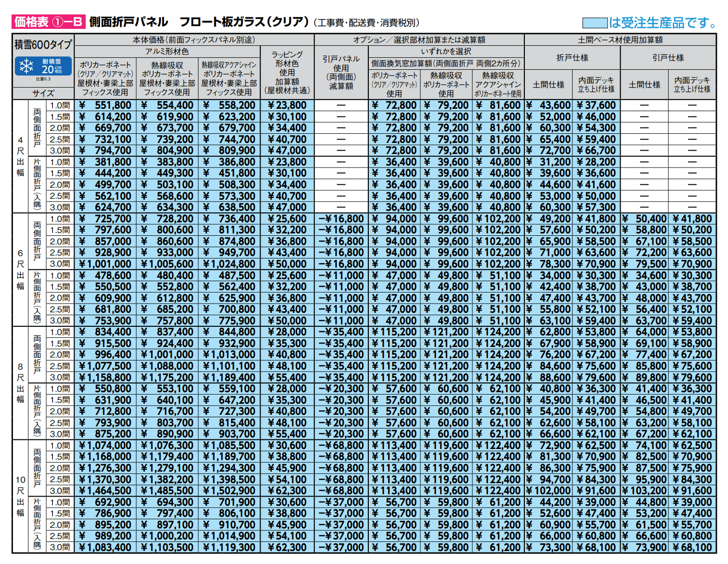Select the 引戸パネル使用 減算額 column header
Screen dimensions: 728x564
[x=341, y=72]
